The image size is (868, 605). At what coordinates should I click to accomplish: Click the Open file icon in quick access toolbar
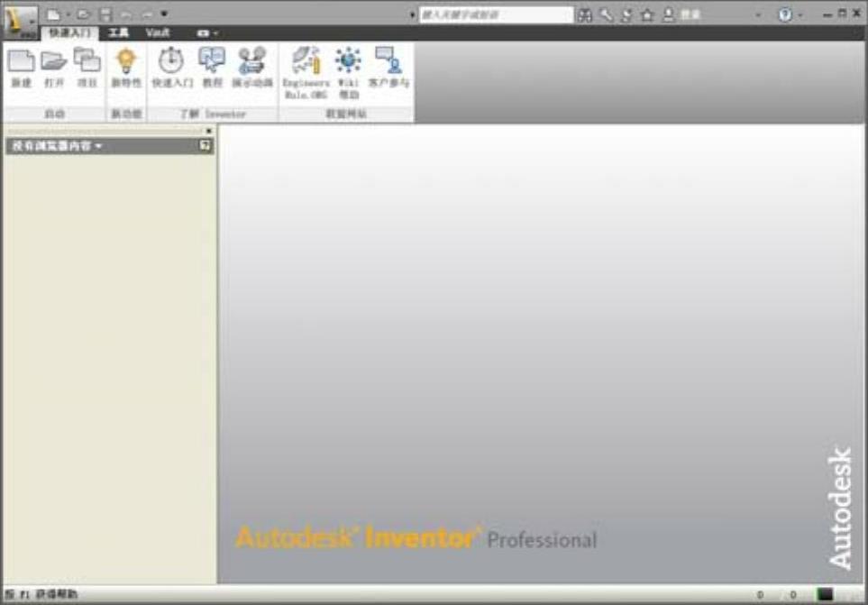pos(84,14)
